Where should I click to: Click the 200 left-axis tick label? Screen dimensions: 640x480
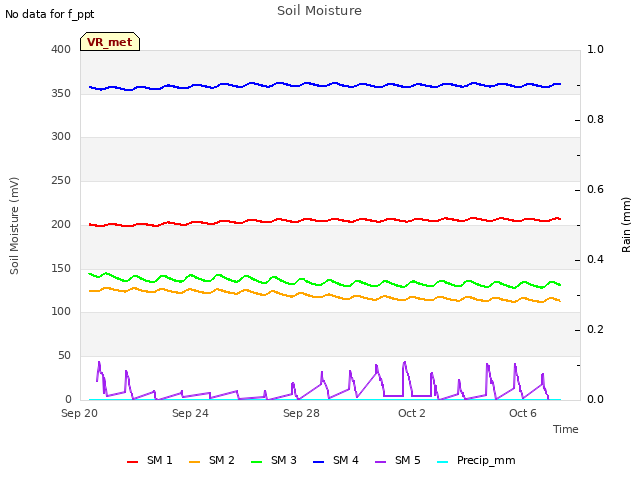point(61,224)
